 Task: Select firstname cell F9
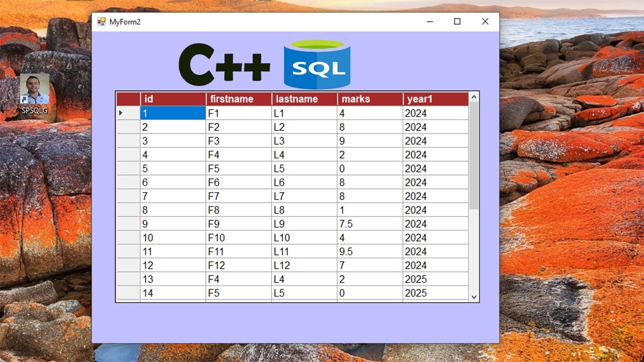[x=238, y=224]
